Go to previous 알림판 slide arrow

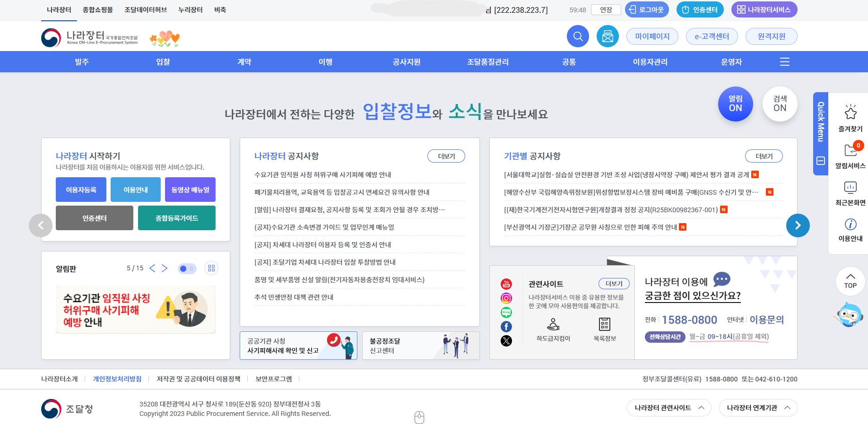152,268
